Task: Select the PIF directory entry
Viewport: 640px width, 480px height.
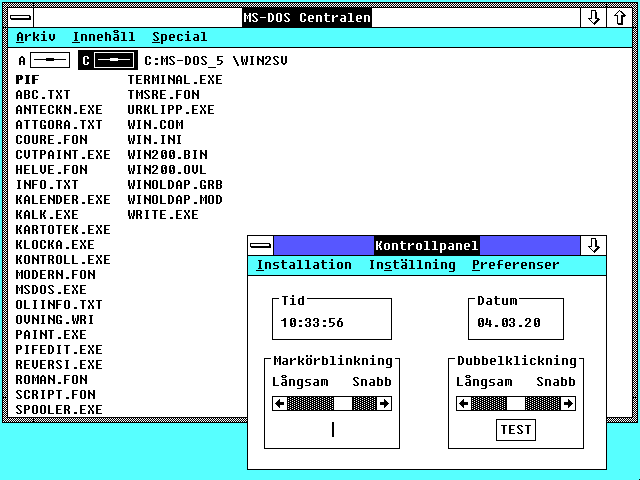Action: coord(27,80)
